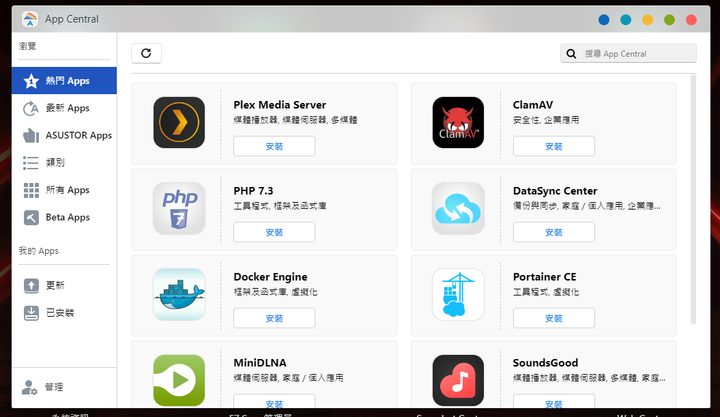Viewport: 720px width, 417px height.
Task: Click the App Central logo in title bar
Action: (30, 19)
